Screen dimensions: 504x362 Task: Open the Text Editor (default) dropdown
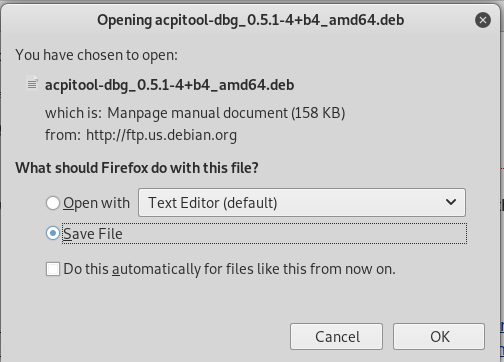[x=302, y=202]
